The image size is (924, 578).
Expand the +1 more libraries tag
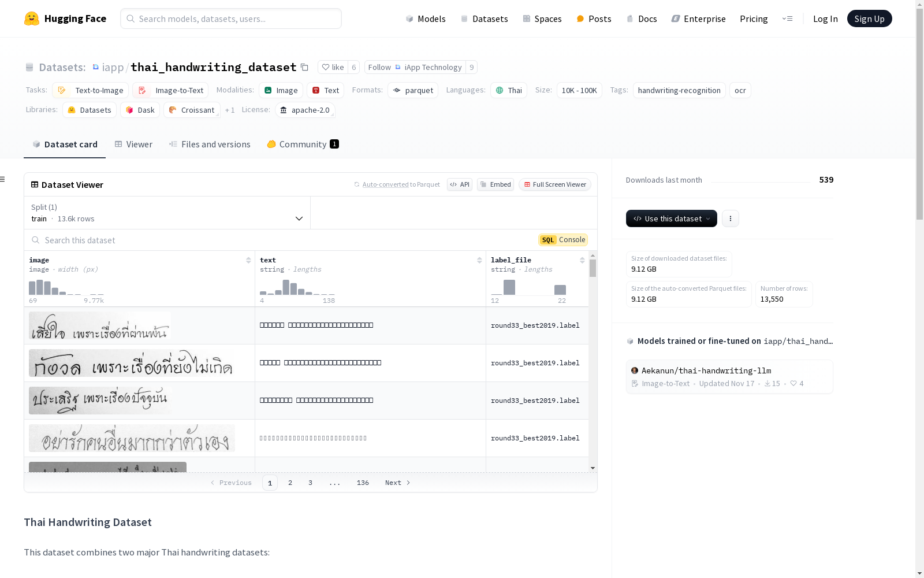(230, 110)
